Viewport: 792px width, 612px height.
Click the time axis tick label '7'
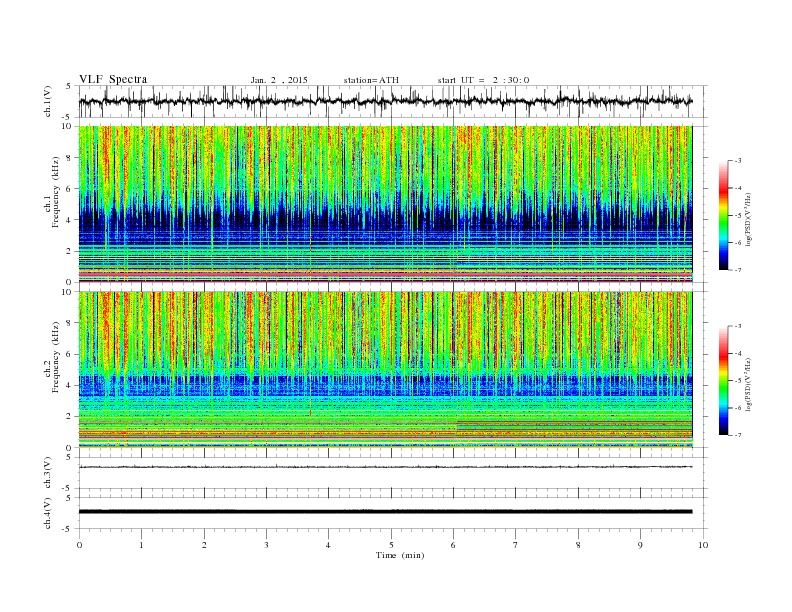coord(516,545)
